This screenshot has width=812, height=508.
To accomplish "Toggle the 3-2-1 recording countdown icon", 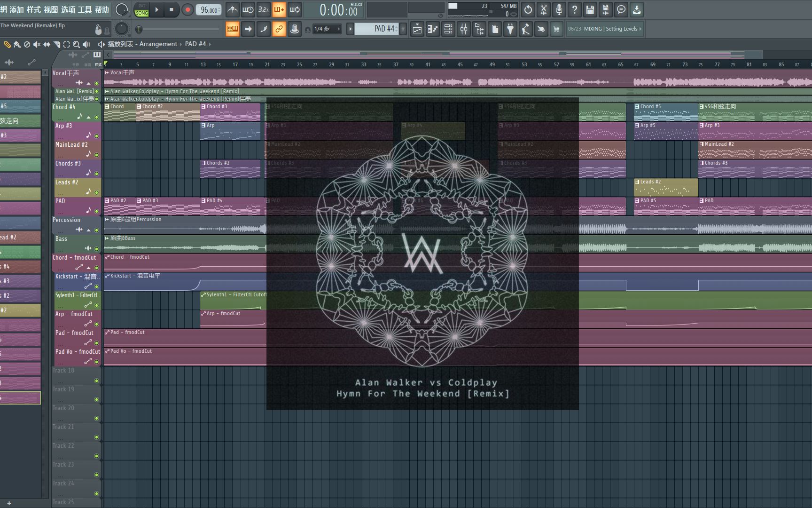I will 263,9.
